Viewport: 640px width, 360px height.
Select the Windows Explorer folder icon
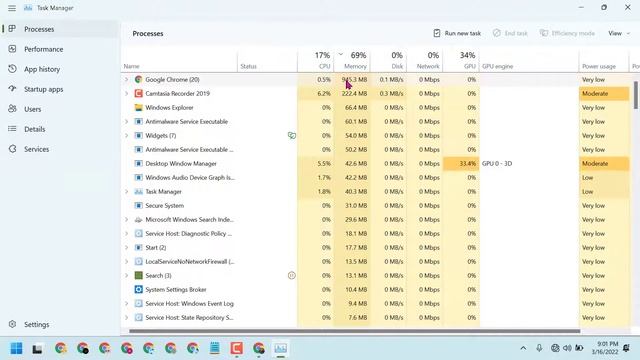coord(138,108)
